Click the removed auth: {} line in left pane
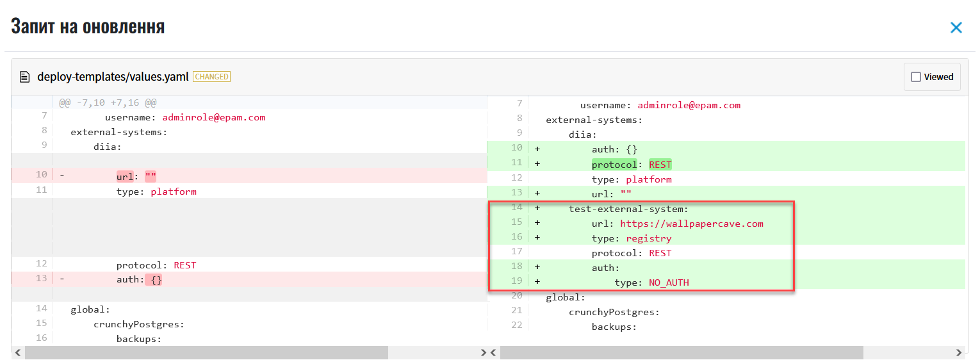This screenshot has height=360, width=980. pyautogui.click(x=250, y=279)
